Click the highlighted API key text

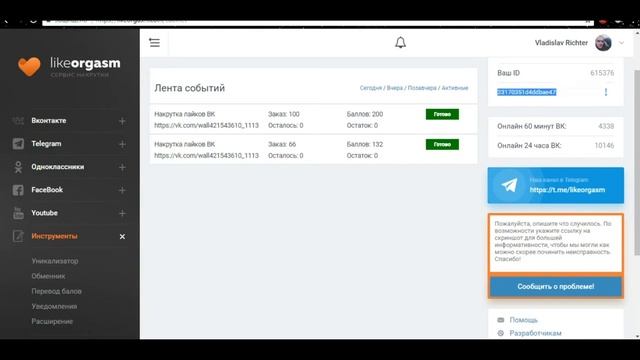pyautogui.click(x=527, y=92)
